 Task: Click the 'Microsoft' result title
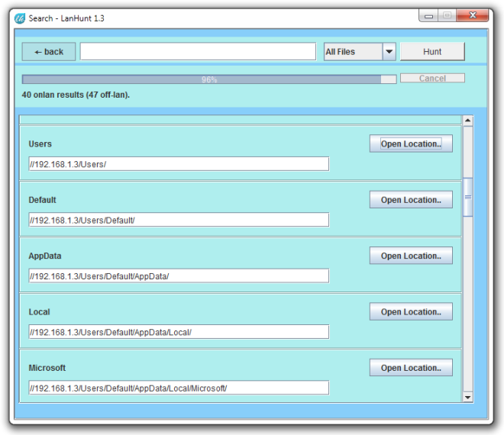click(47, 368)
